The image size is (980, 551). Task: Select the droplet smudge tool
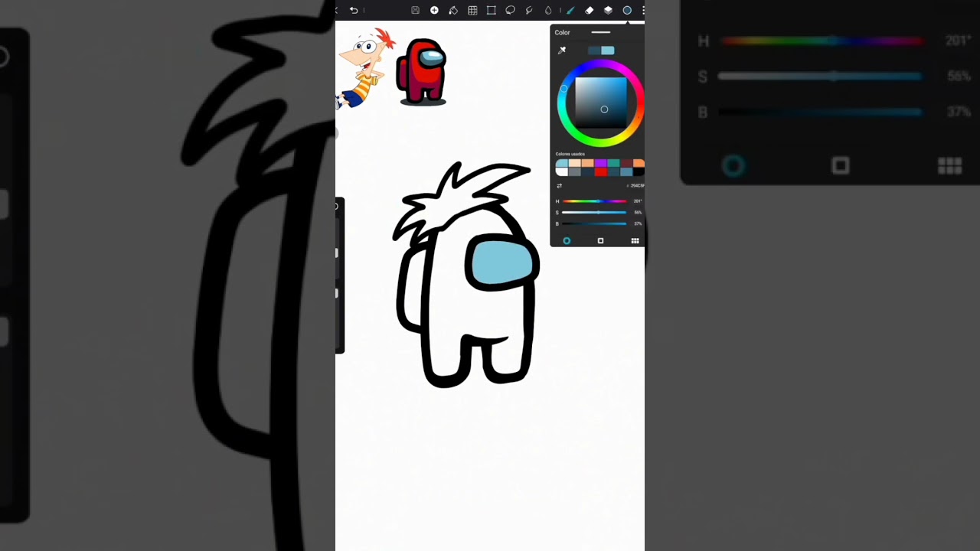click(548, 10)
